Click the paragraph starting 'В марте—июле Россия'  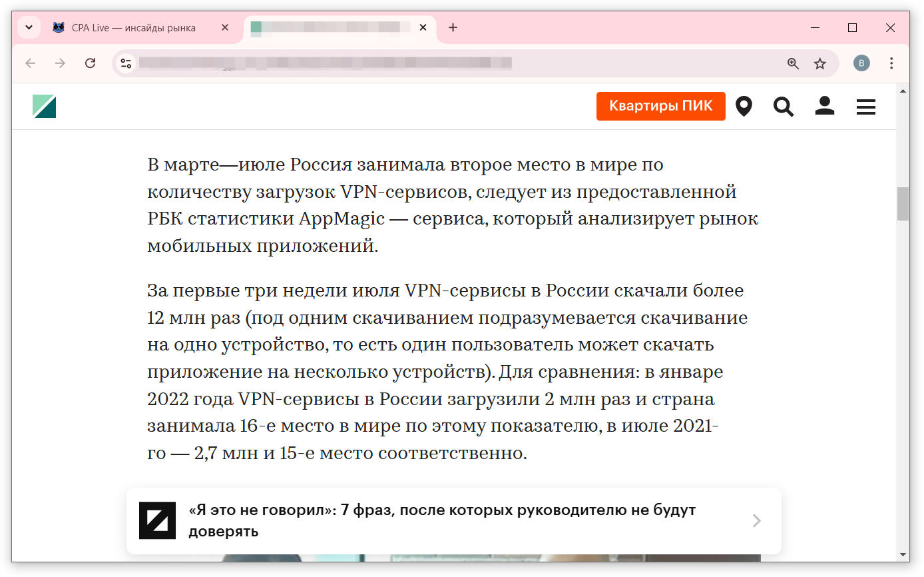(453, 205)
